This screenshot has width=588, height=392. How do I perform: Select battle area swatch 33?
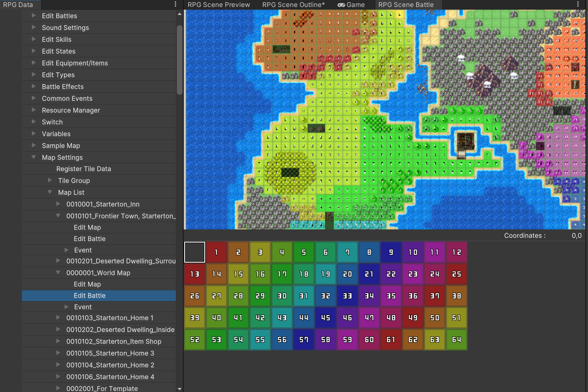[347, 296]
